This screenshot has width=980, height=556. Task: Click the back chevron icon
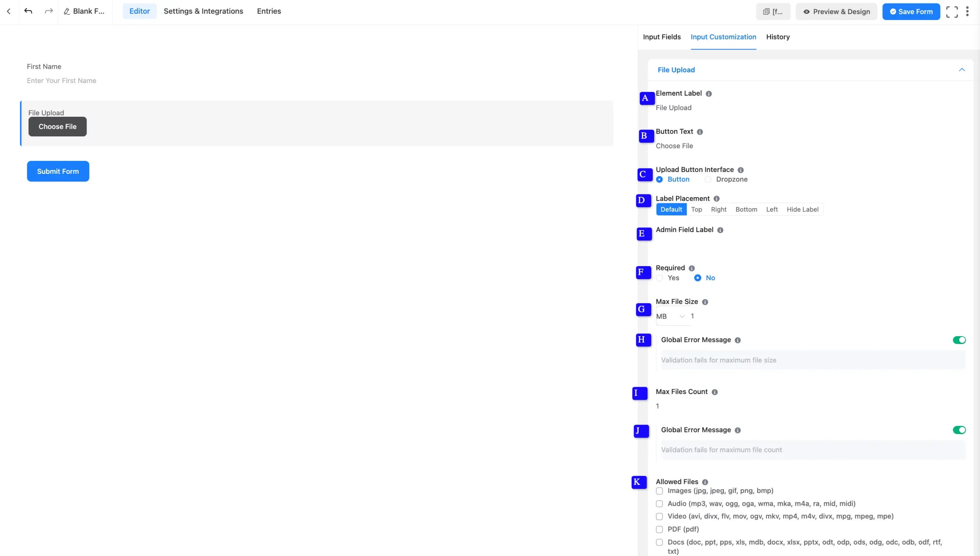pyautogui.click(x=9, y=11)
